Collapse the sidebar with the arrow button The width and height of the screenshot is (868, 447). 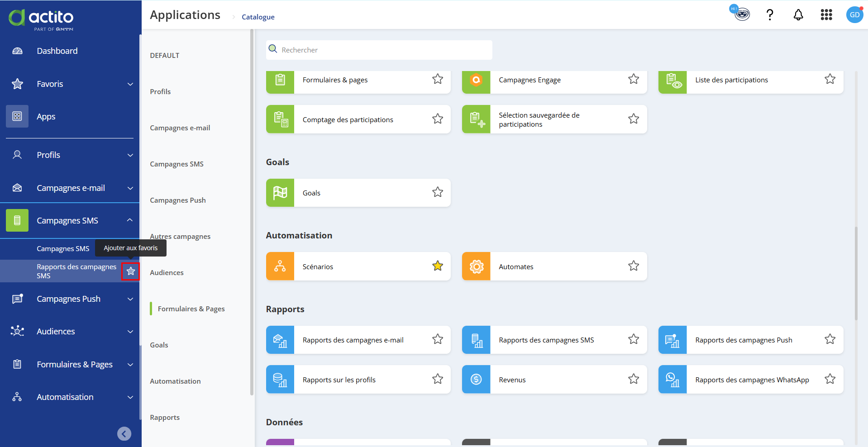click(x=124, y=433)
